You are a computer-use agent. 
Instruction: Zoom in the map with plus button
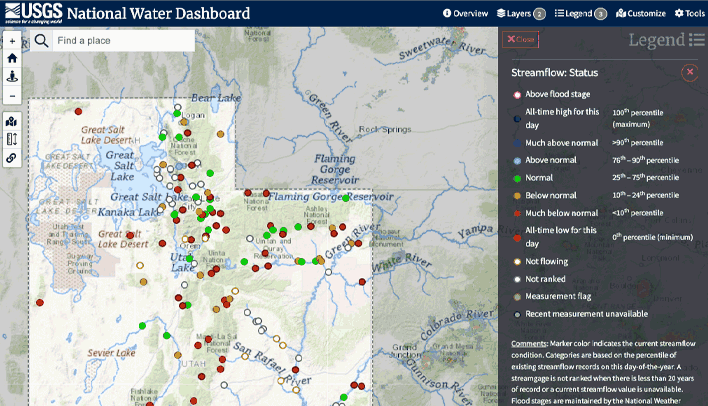(12, 41)
